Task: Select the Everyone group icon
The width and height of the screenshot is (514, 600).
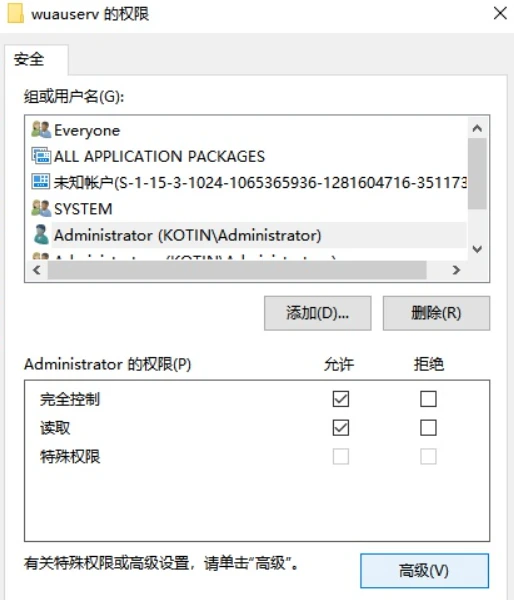Action: coord(41,130)
